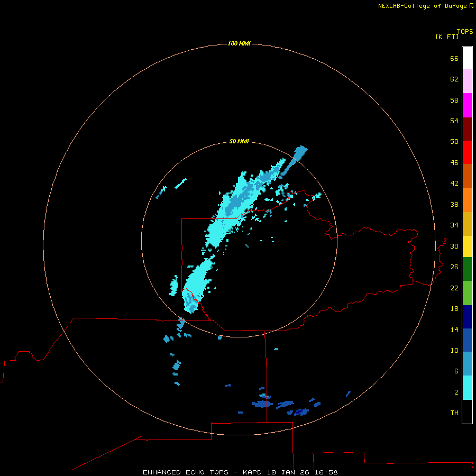The image size is (476, 476).
Task: Click the dark green 30 kft legend swatch
Action: pyautogui.click(x=467, y=269)
